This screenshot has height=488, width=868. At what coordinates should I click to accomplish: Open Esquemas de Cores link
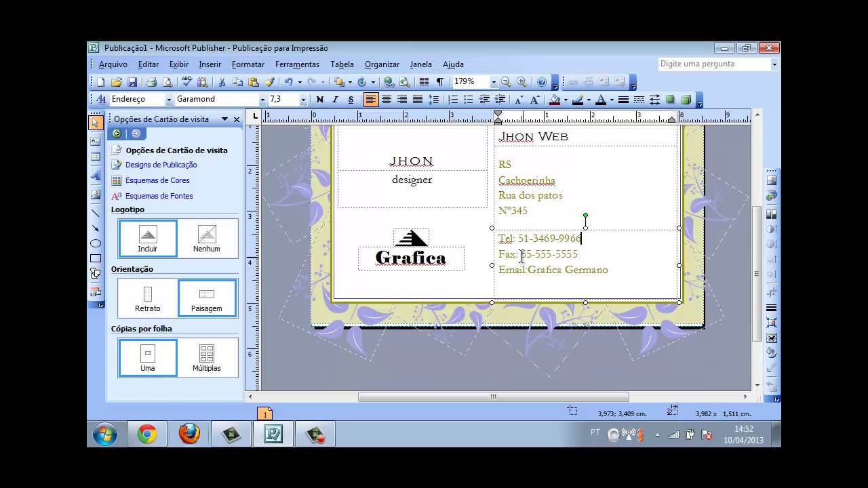tap(157, 180)
